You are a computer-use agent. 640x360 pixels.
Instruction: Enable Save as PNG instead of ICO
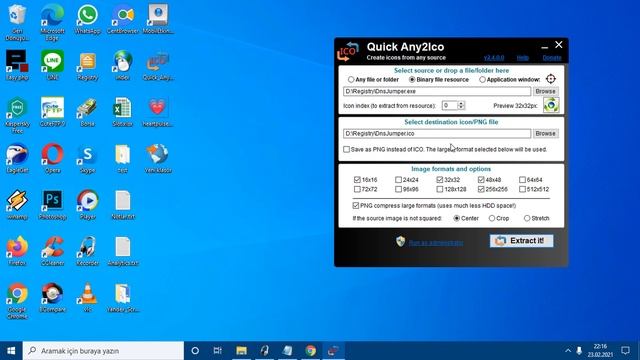(x=347, y=149)
